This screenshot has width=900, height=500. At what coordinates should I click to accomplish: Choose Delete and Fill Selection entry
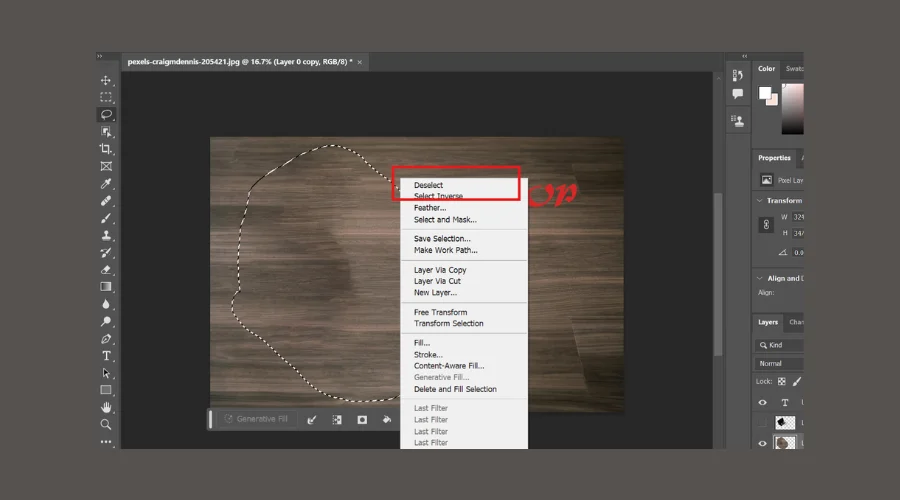pos(455,389)
